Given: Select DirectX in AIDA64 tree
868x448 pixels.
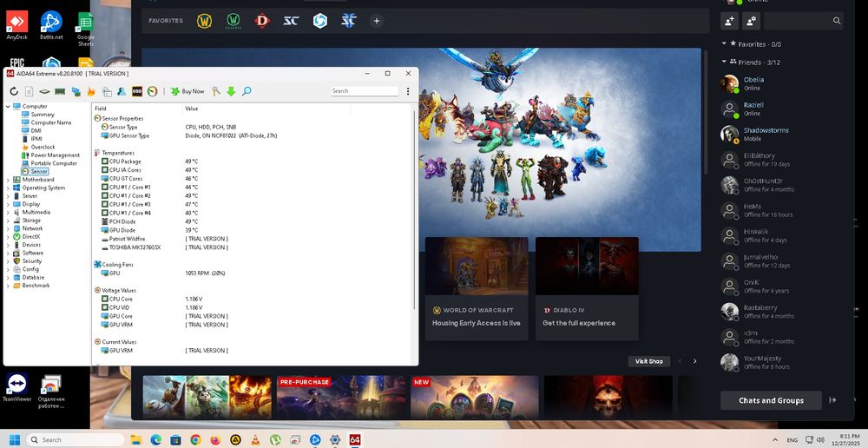Looking at the screenshot, I should [30, 237].
